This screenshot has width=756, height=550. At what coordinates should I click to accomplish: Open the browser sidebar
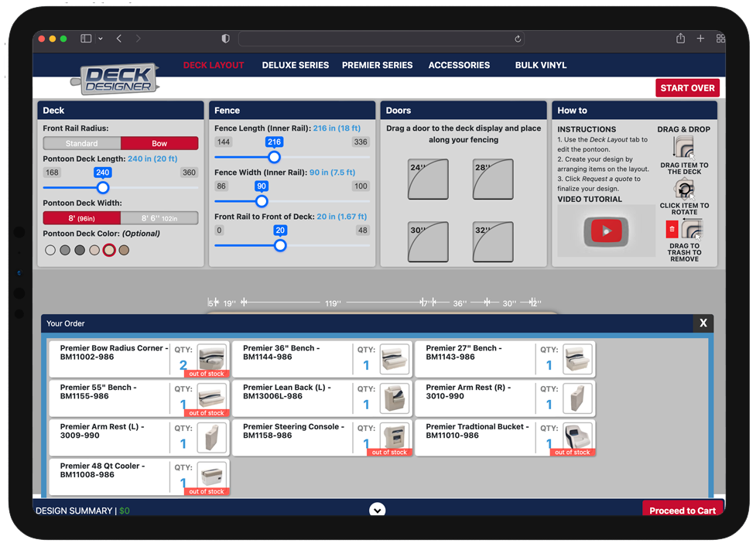pos(86,39)
